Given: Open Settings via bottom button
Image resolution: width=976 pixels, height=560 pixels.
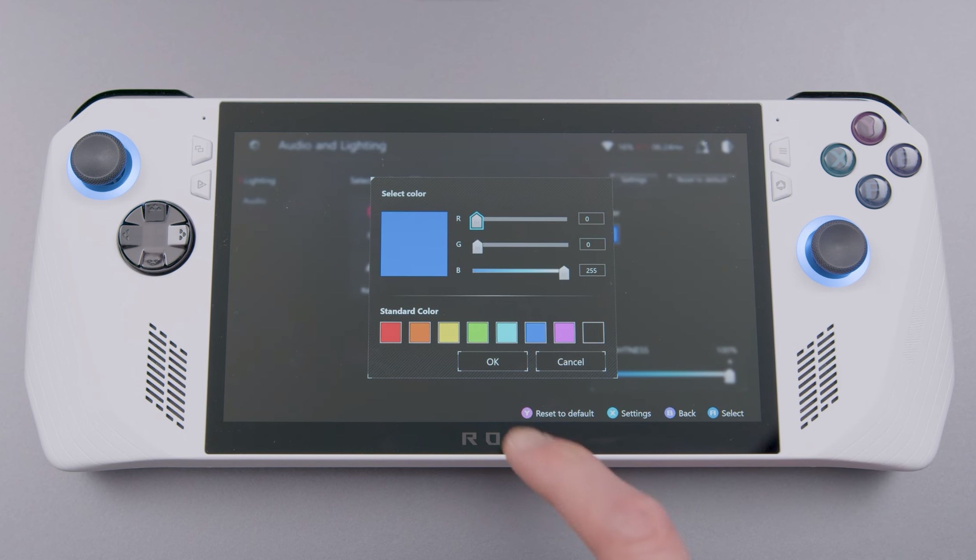Looking at the screenshot, I should click(x=630, y=413).
